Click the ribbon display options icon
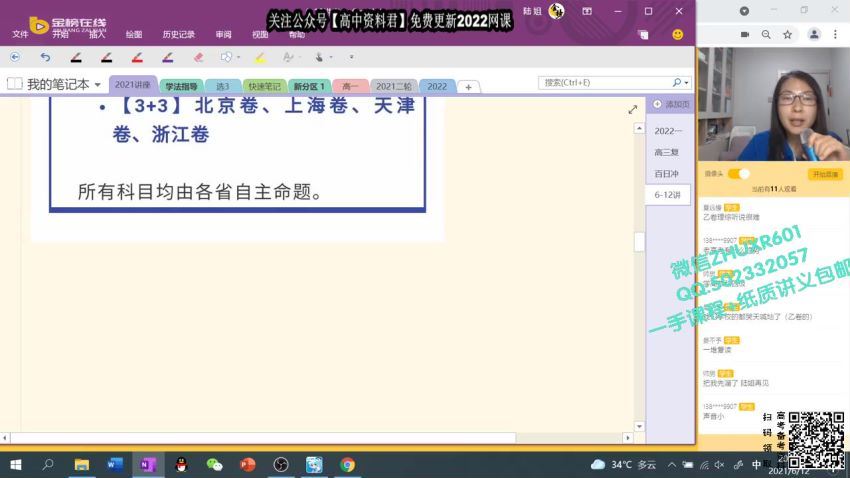 [x=587, y=11]
